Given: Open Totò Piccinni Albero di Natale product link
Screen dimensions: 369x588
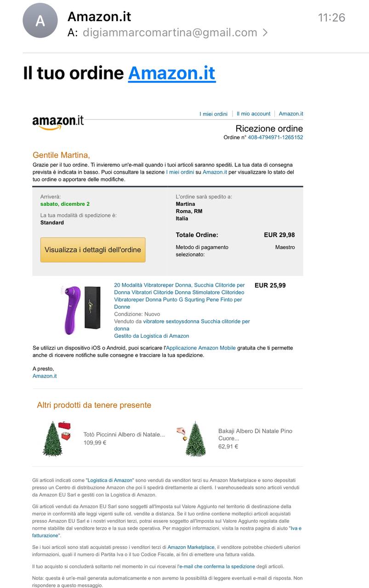Looking at the screenshot, I should coord(124,435).
